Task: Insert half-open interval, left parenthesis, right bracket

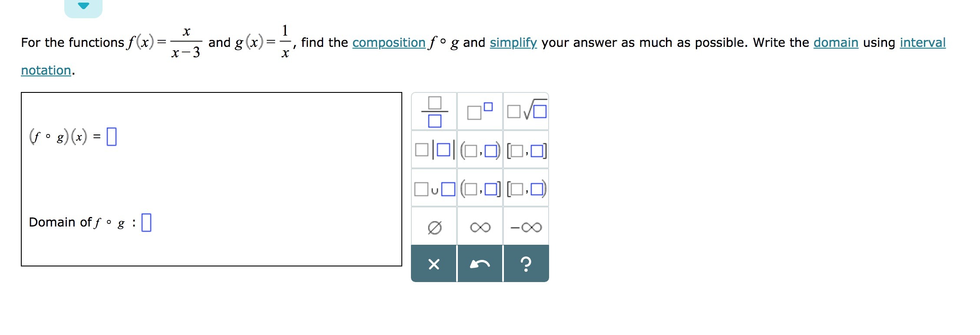Action: tap(480, 189)
